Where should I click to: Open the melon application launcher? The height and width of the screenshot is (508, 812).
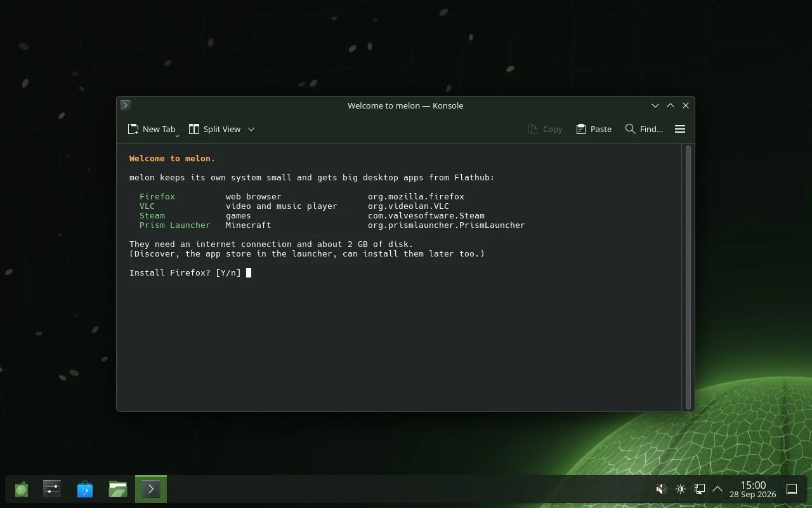22,489
